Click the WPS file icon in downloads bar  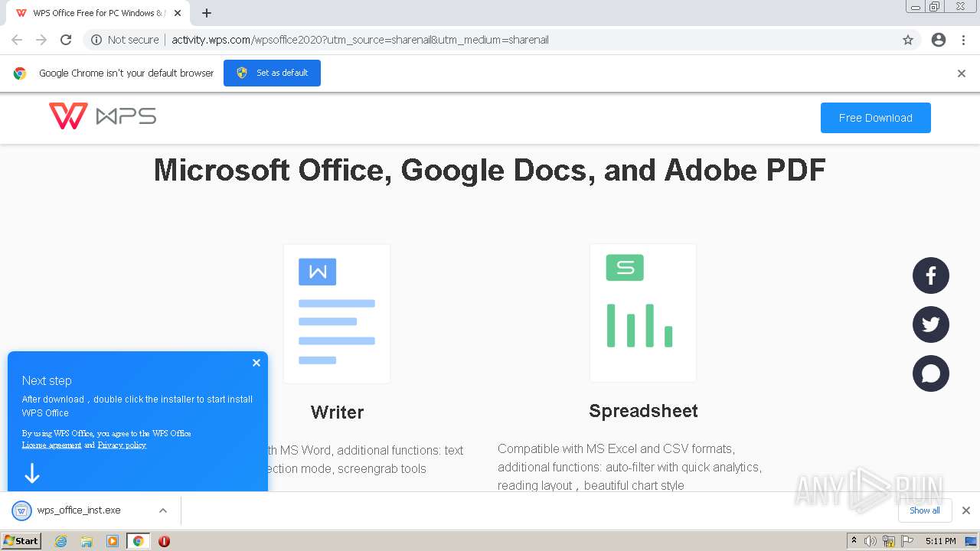(21, 510)
